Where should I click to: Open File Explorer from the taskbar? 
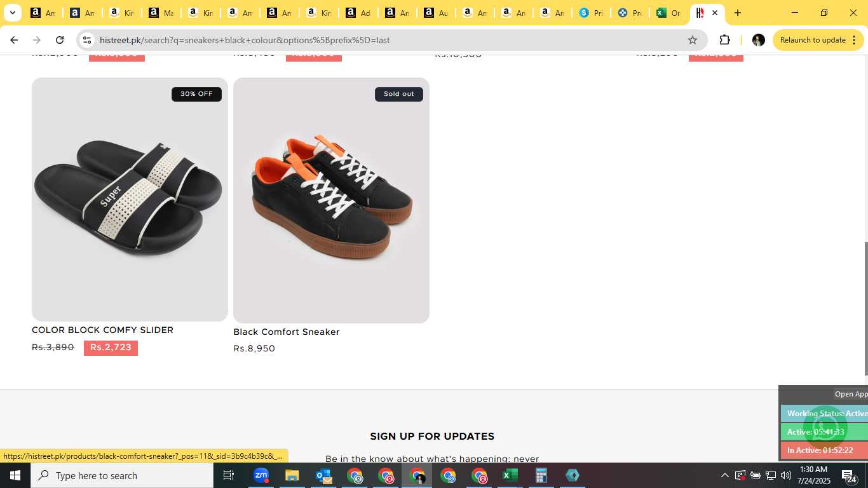pos(292,475)
